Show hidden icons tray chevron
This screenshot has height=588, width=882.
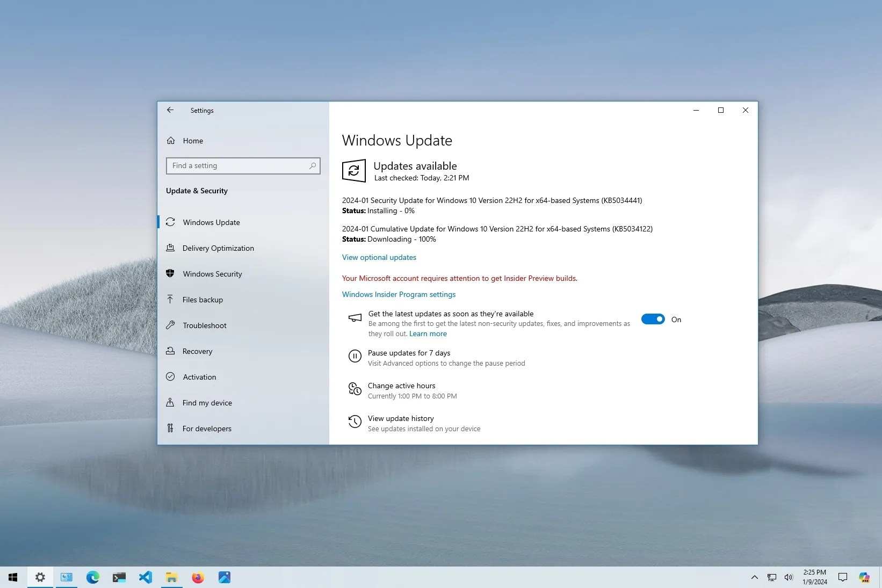click(x=755, y=577)
